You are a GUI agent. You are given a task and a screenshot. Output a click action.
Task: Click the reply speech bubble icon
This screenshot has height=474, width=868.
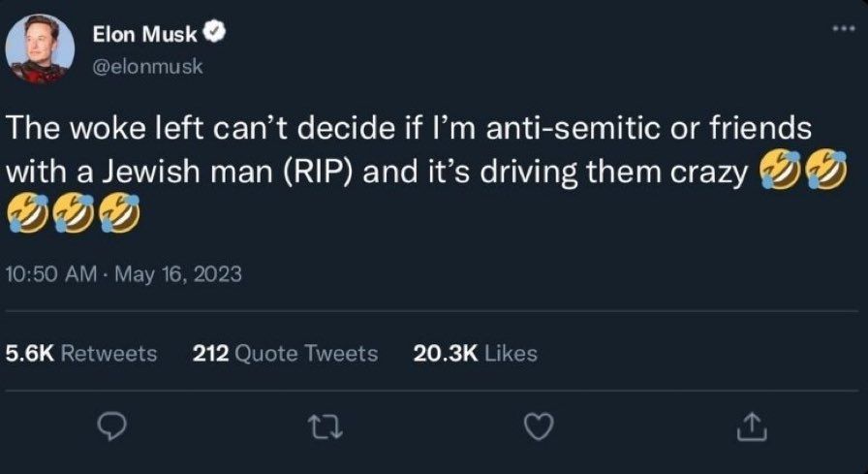point(112,427)
